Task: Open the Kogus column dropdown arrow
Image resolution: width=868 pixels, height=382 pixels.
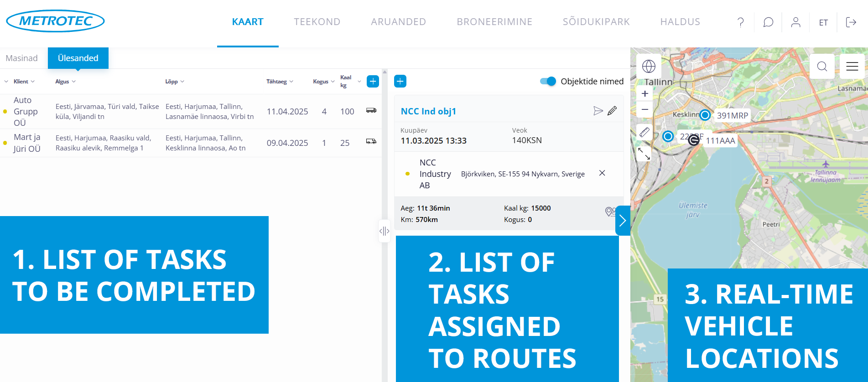Action: (333, 82)
